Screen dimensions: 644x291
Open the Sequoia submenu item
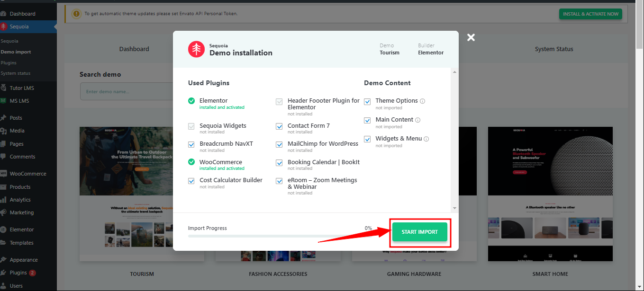tap(9, 41)
